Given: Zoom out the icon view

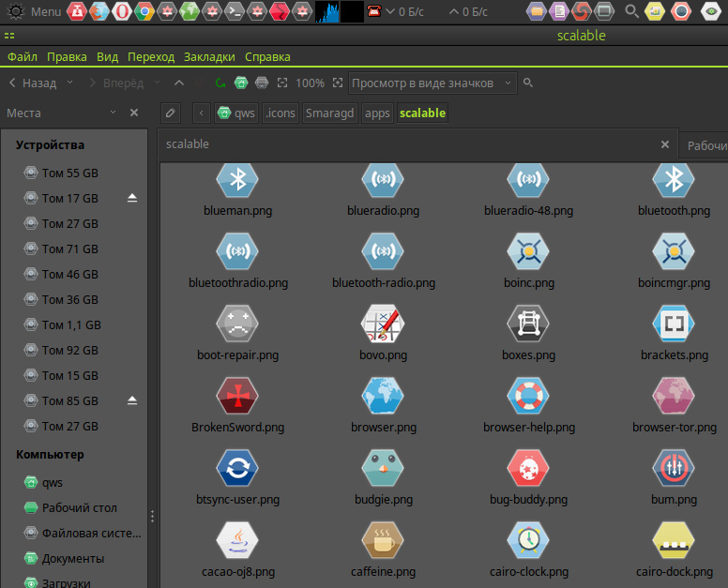Looking at the screenshot, I should [x=281, y=83].
